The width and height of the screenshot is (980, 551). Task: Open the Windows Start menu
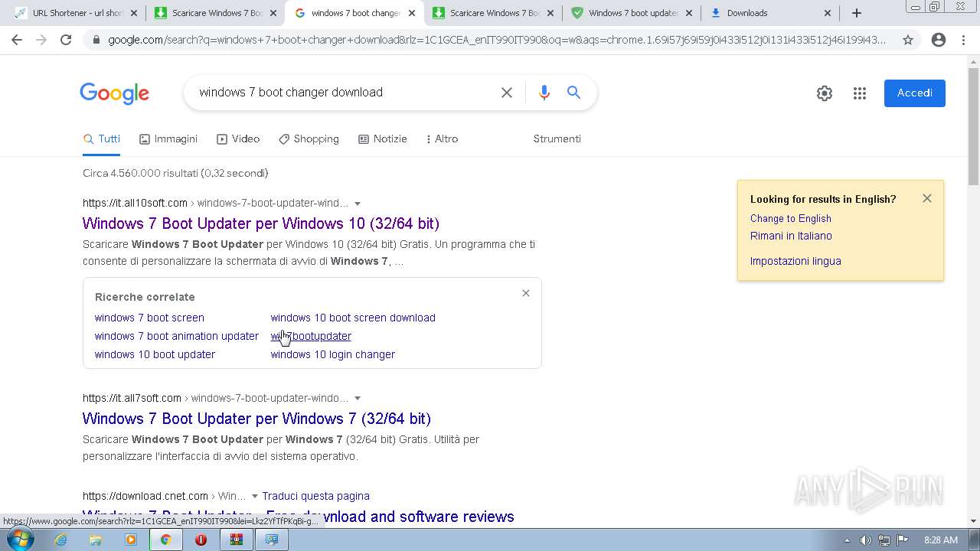(19, 540)
